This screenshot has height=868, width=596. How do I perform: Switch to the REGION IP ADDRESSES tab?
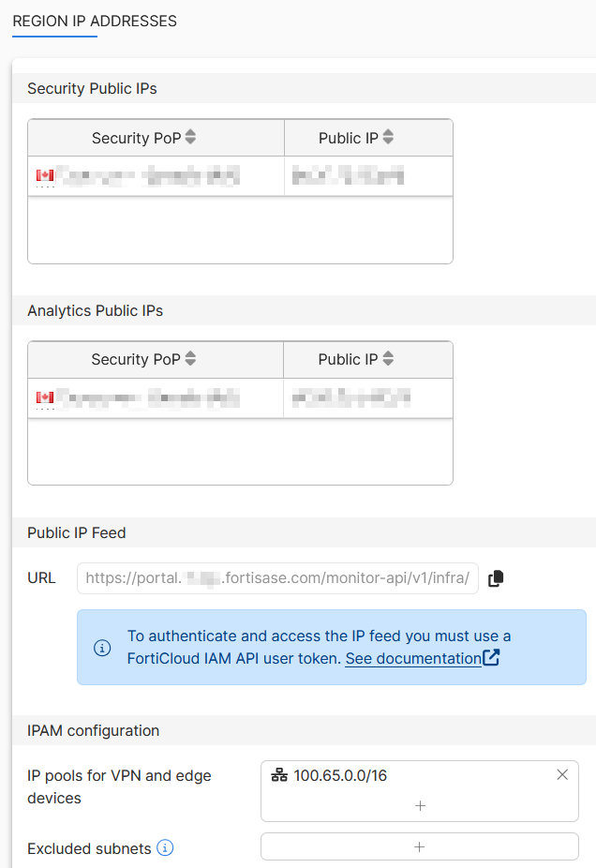95,21
